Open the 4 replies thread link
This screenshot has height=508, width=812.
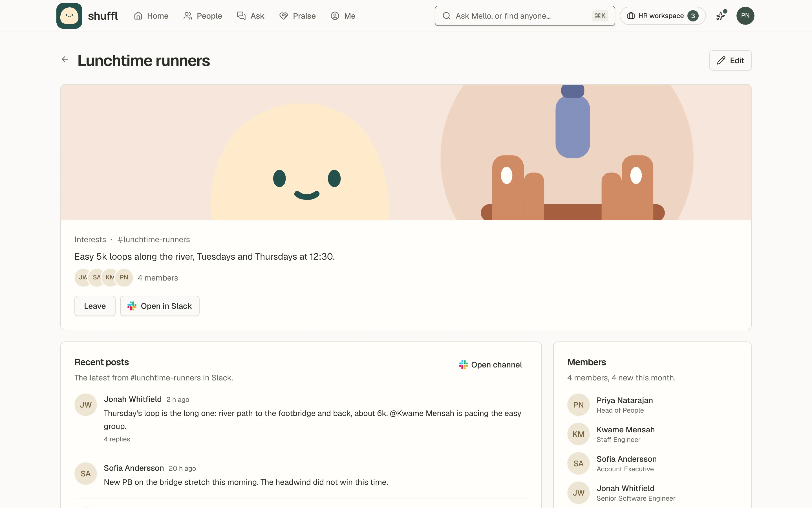click(117, 439)
